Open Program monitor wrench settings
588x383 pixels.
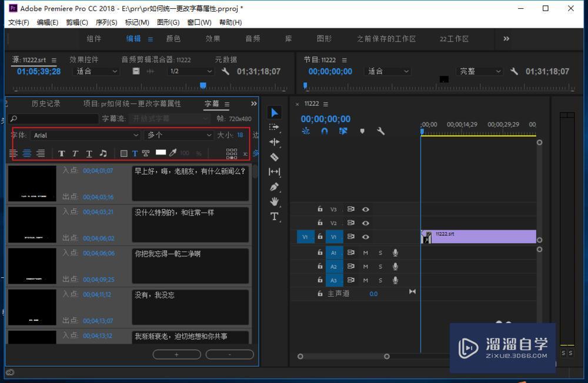514,71
